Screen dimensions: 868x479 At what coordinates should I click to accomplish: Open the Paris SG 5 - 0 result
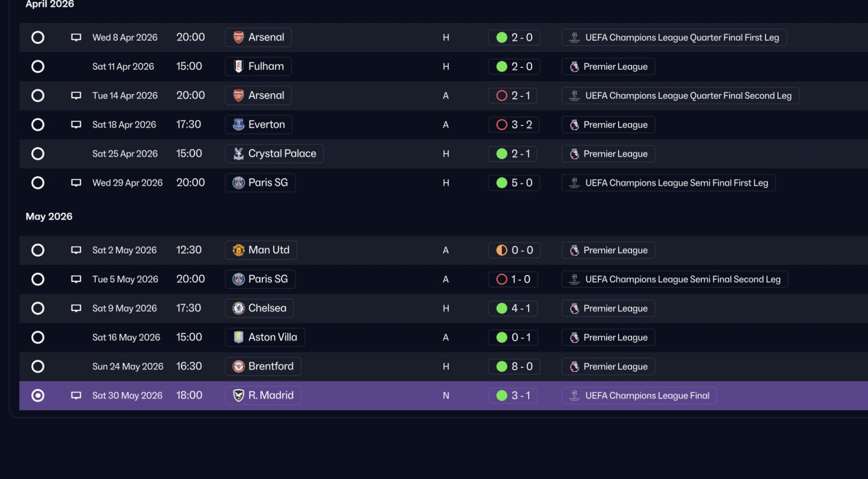click(x=514, y=183)
